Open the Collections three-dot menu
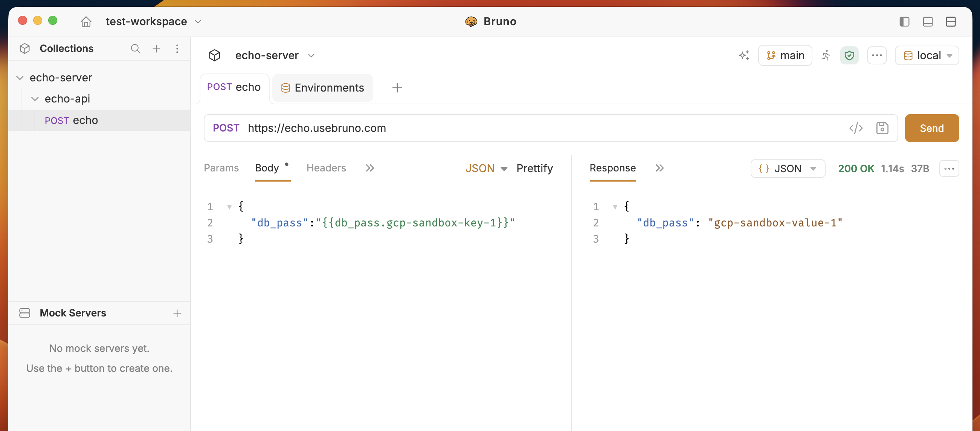The width and height of the screenshot is (980, 431). click(177, 49)
